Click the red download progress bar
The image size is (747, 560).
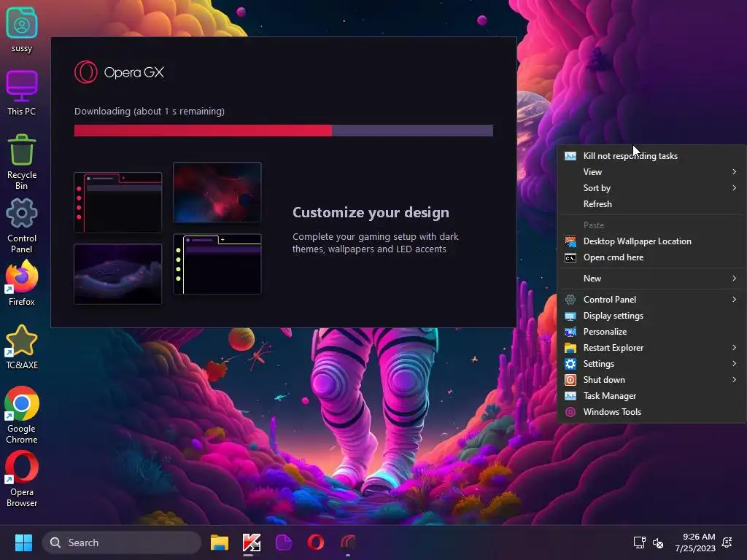point(284,131)
